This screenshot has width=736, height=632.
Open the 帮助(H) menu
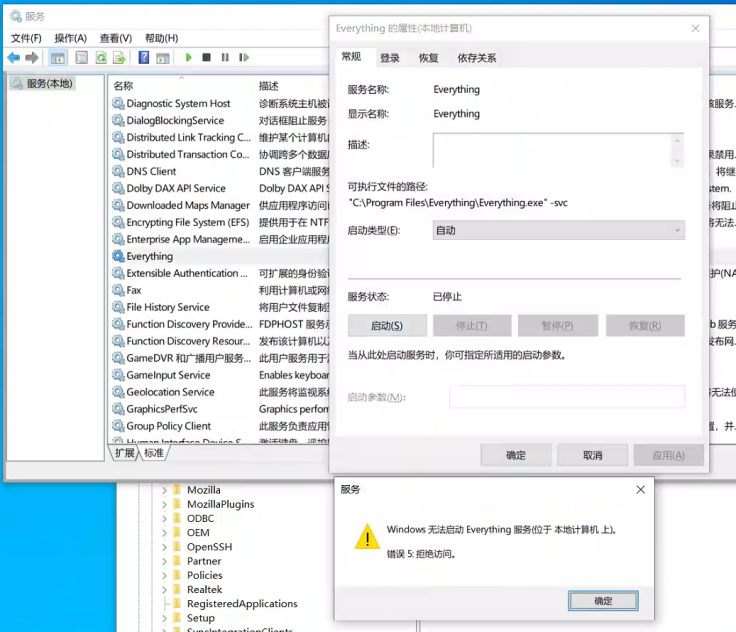point(161,38)
